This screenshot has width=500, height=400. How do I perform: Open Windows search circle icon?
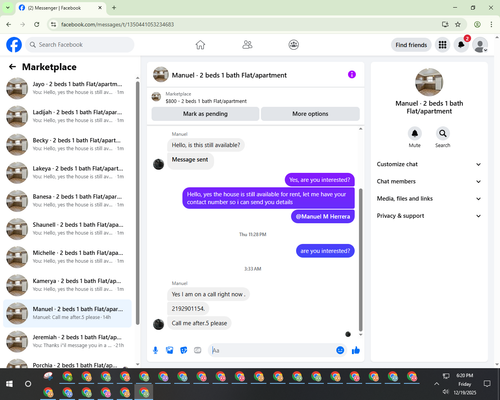pyautogui.click(x=28, y=384)
